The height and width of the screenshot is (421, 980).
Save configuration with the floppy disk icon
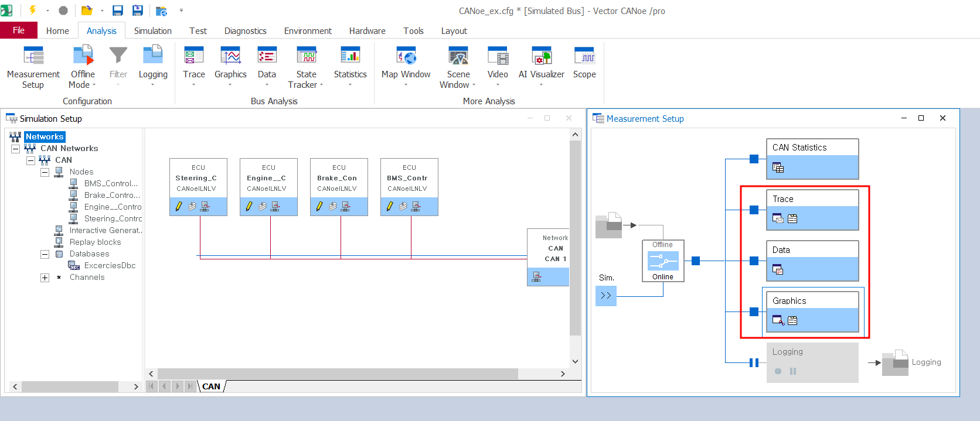tap(118, 11)
